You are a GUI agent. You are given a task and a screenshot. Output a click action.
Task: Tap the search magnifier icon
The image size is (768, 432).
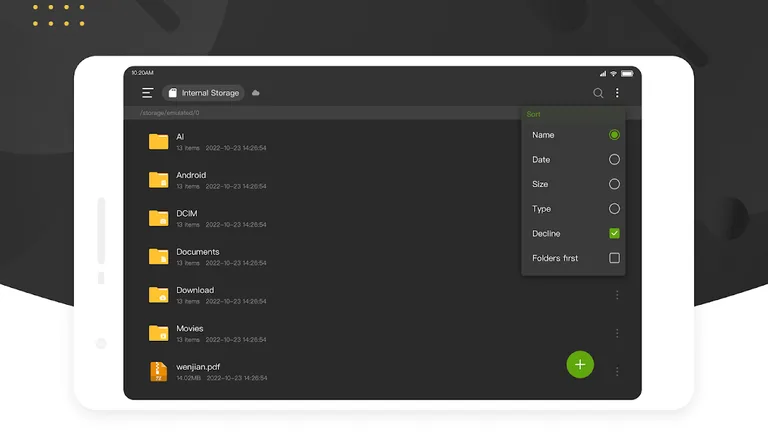[x=598, y=93]
